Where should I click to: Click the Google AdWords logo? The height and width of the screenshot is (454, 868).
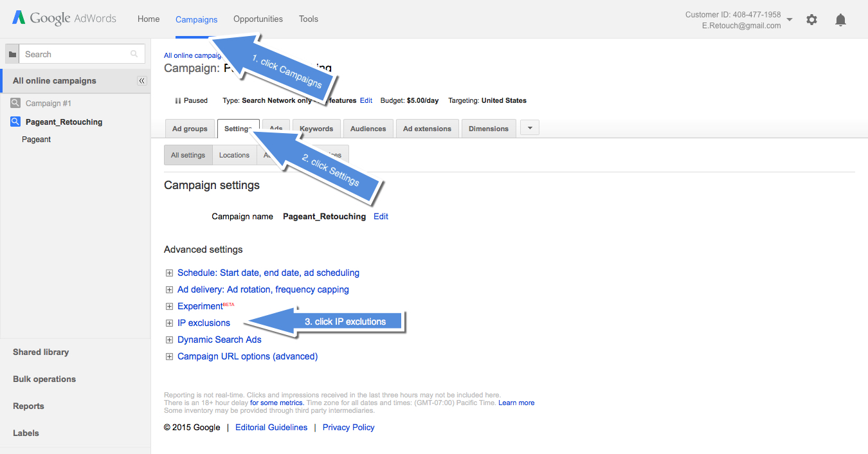tap(64, 19)
